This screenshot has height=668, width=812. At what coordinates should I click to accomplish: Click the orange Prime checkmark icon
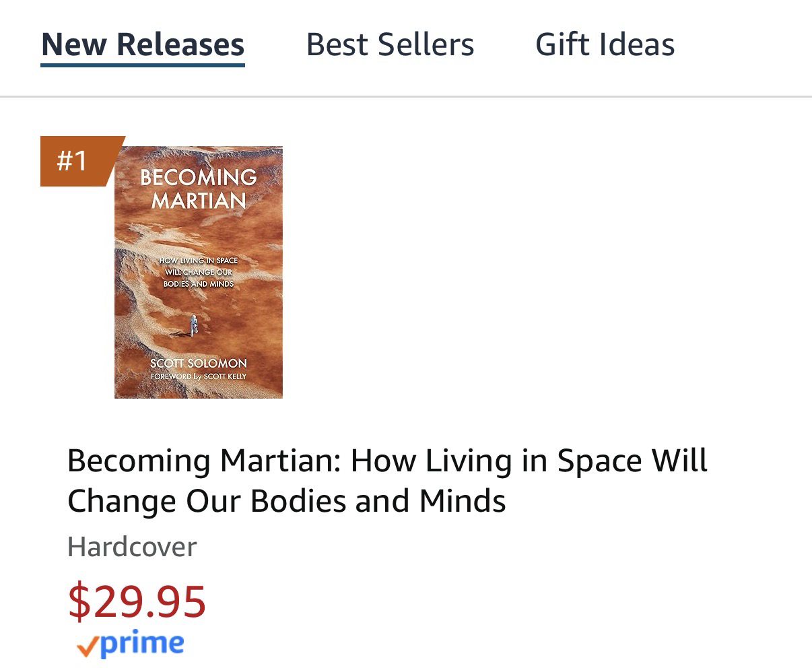coord(88,647)
